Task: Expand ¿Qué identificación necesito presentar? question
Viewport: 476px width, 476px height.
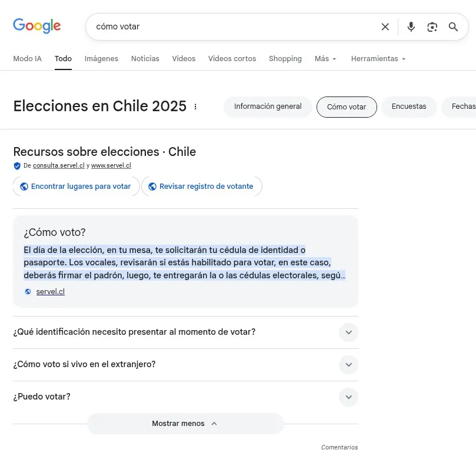Action: click(348, 332)
